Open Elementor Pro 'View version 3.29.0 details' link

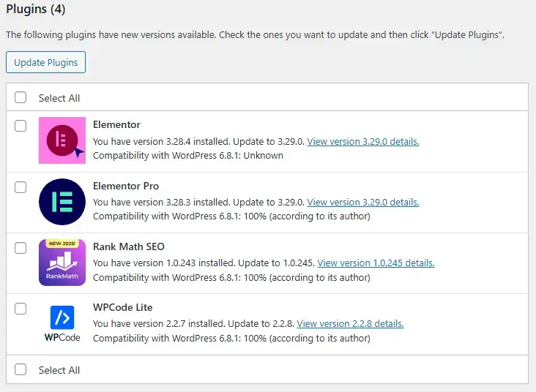click(363, 202)
